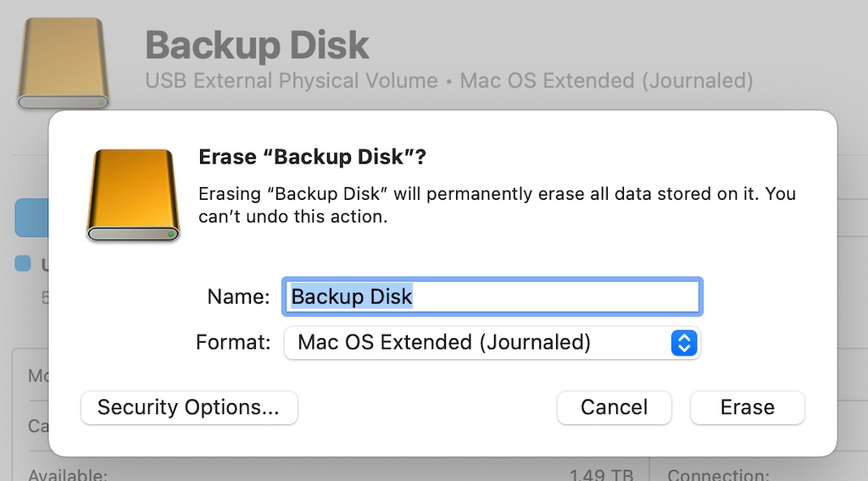
Task: Click the 1.49 TB available value
Action: tap(602, 475)
